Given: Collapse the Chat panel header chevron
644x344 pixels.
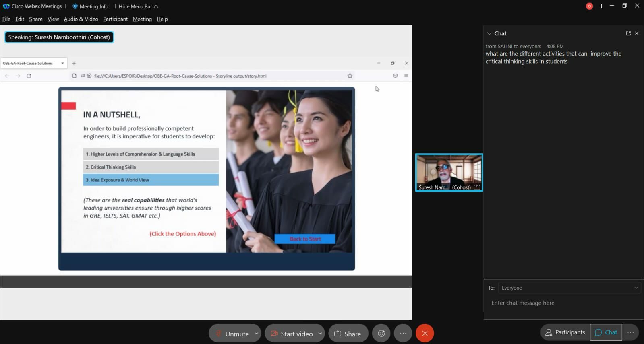Looking at the screenshot, I should coord(489,34).
